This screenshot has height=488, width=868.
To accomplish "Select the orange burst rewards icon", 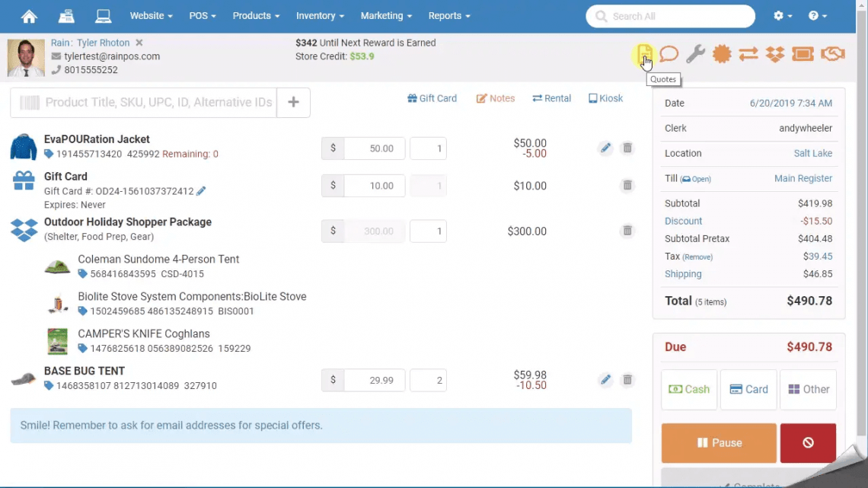I will tap(722, 54).
